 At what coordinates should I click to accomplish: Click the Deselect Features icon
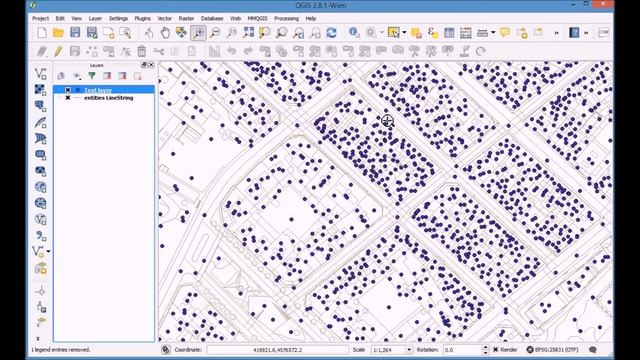416,33
